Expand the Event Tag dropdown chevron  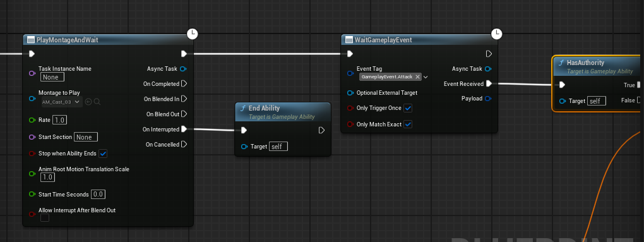pos(426,77)
